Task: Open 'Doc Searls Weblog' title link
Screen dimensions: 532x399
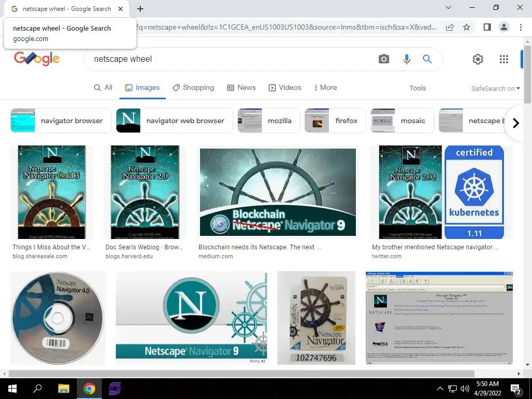Action: pyautogui.click(x=144, y=247)
